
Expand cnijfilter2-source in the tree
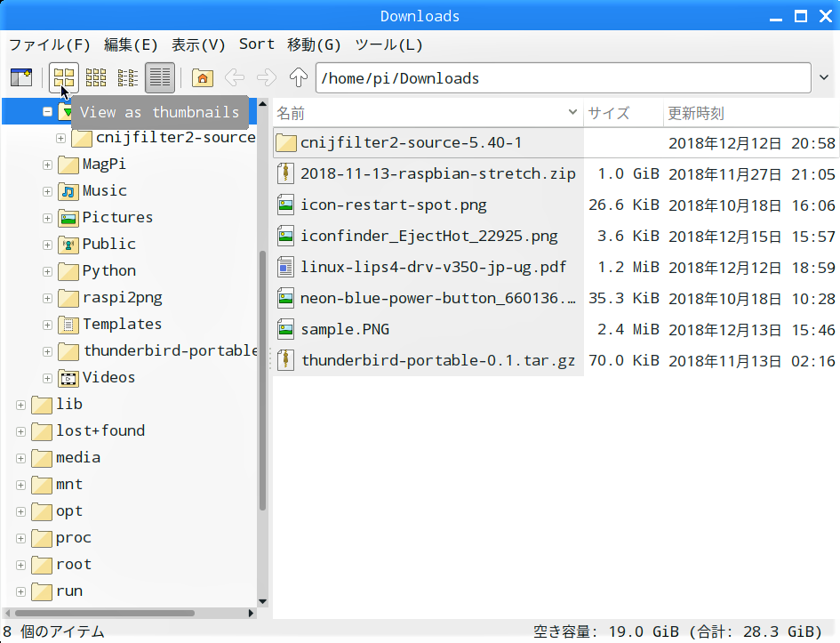tap(61, 138)
